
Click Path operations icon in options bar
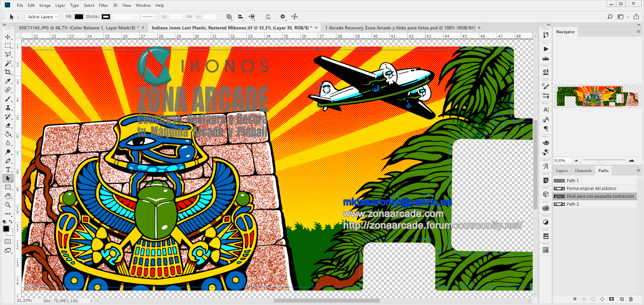coord(229,17)
